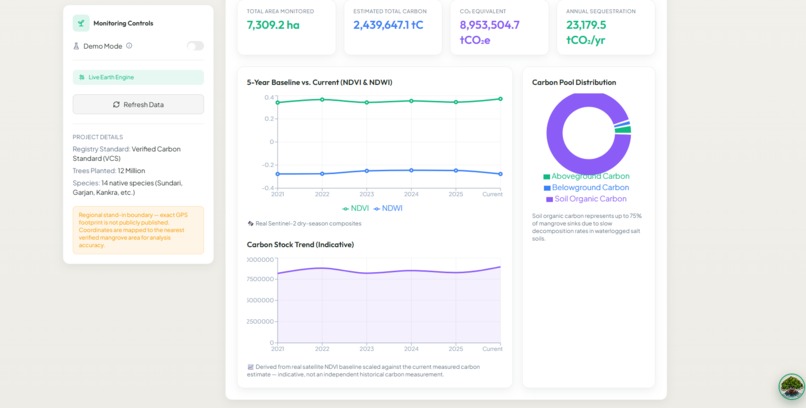Click the soil organic carbon 75% description
The height and width of the screenshot is (408, 806).
[x=587, y=227]
